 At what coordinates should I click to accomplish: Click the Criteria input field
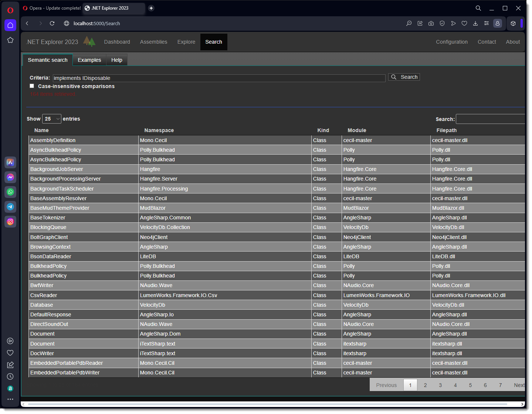(219, 78)
